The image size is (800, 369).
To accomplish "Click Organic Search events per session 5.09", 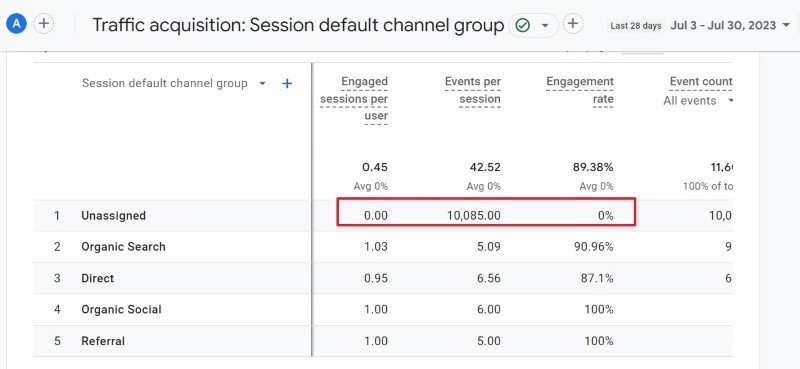I will [489, 247].
